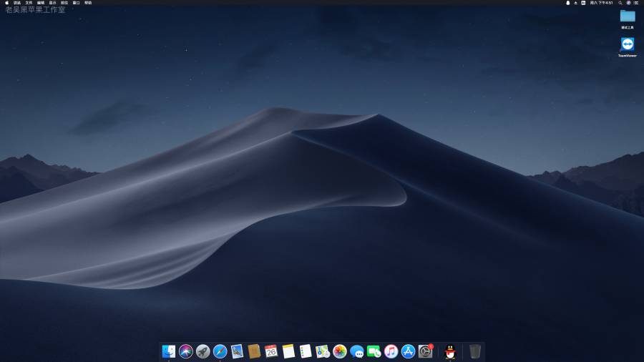Open QQ penguin icon in Dock

(450, 351)
